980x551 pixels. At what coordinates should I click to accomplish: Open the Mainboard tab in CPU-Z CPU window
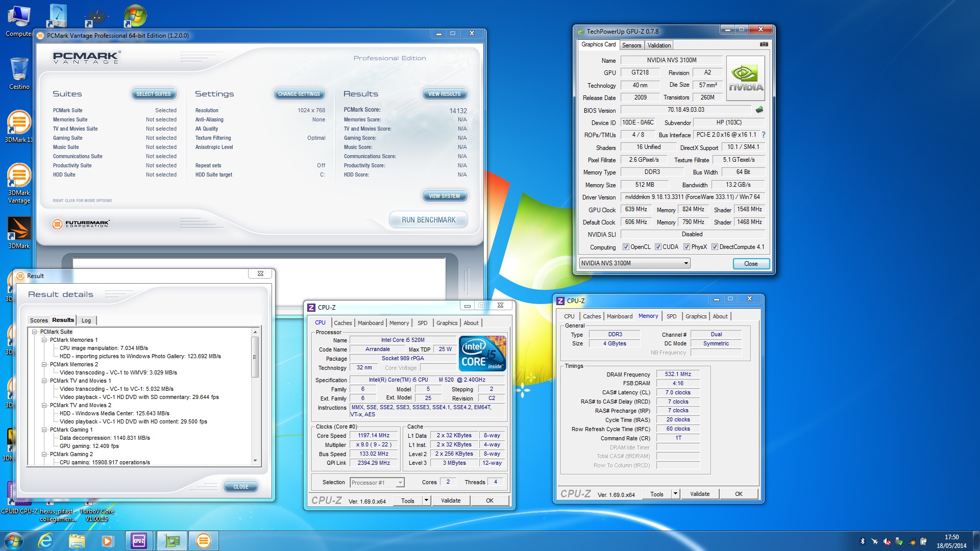[371, 323]
